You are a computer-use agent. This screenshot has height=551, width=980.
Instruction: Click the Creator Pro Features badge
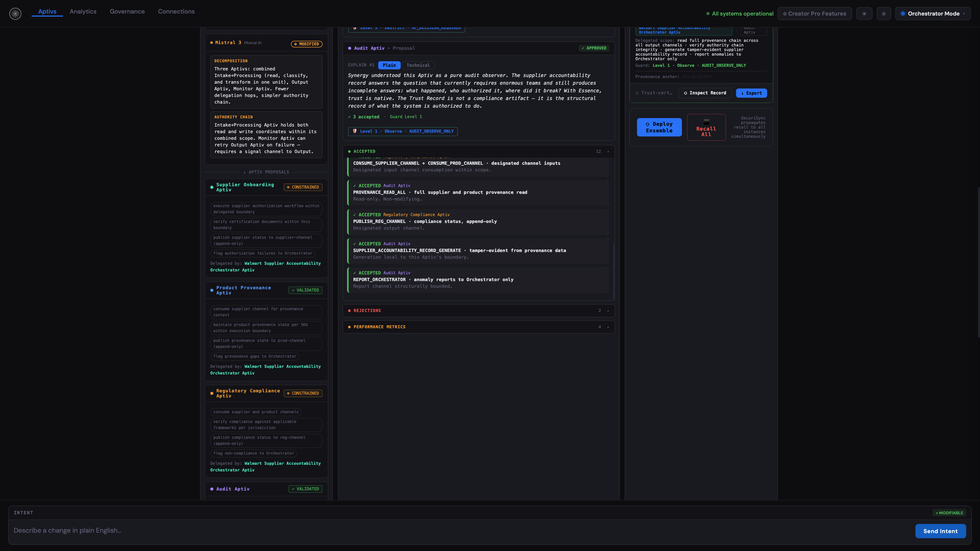click(x=815, y=14)
